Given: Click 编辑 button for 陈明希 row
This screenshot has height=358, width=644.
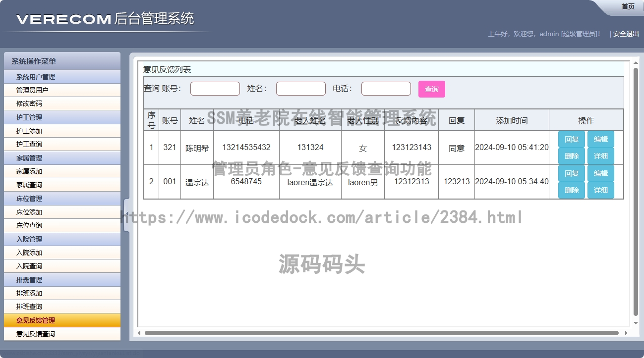Looking at the screenshot, I should 601,140.
